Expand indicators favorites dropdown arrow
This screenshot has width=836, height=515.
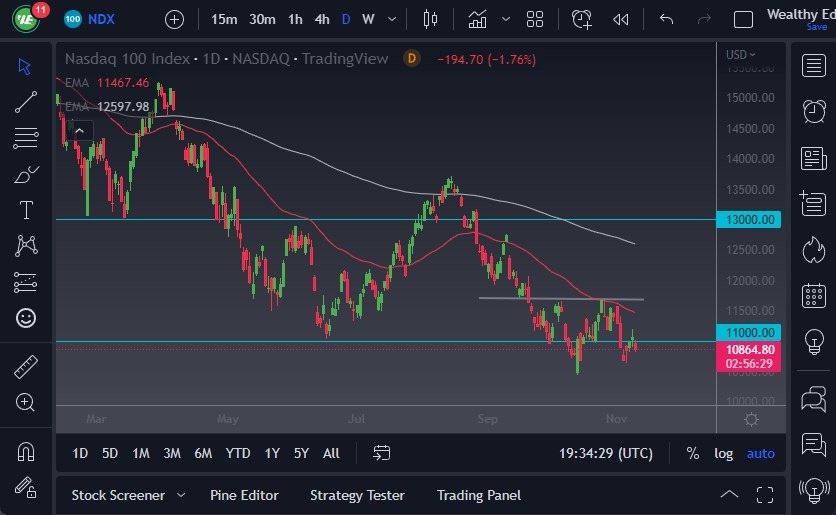506,20
